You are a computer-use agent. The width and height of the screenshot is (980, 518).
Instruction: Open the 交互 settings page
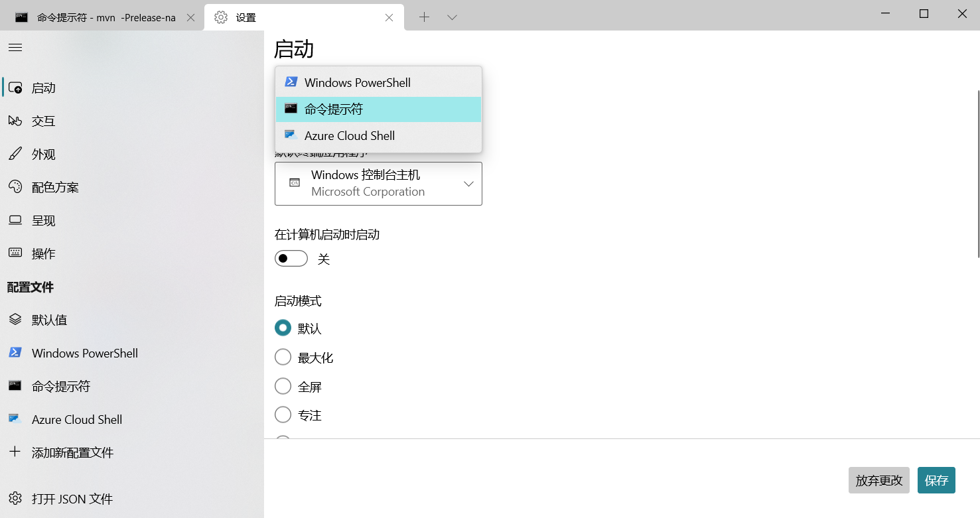pos(132,121)
